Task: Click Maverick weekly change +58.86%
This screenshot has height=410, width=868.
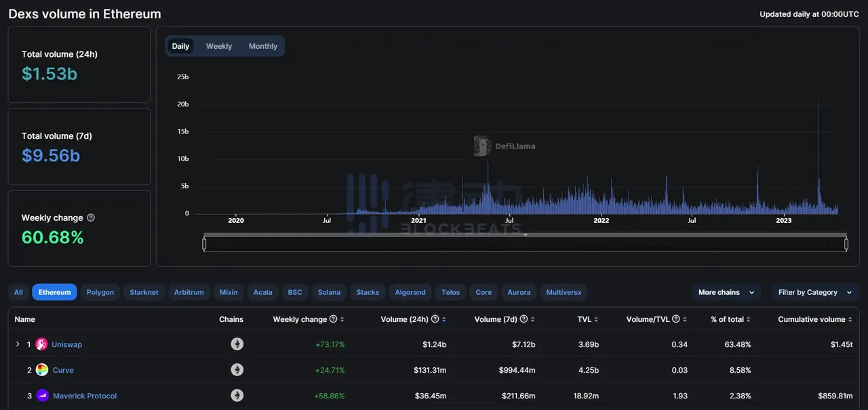Action: (x=330, y=396)
